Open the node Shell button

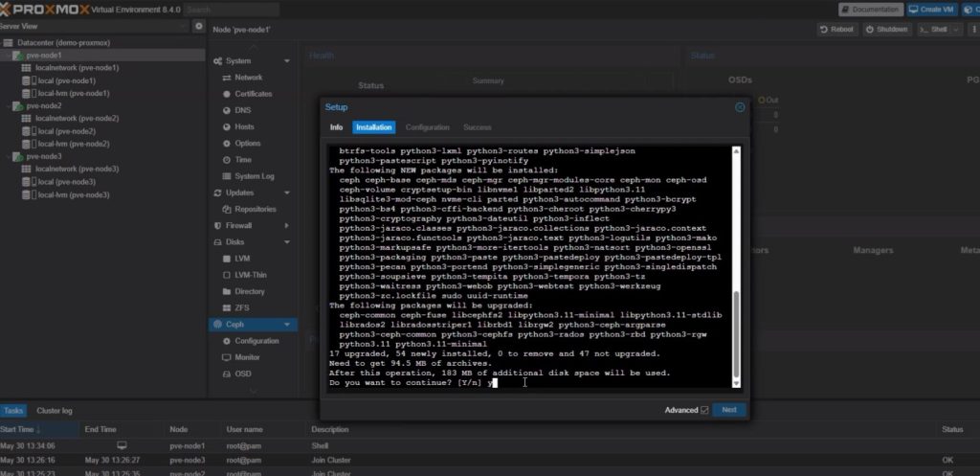click(933, 30)
